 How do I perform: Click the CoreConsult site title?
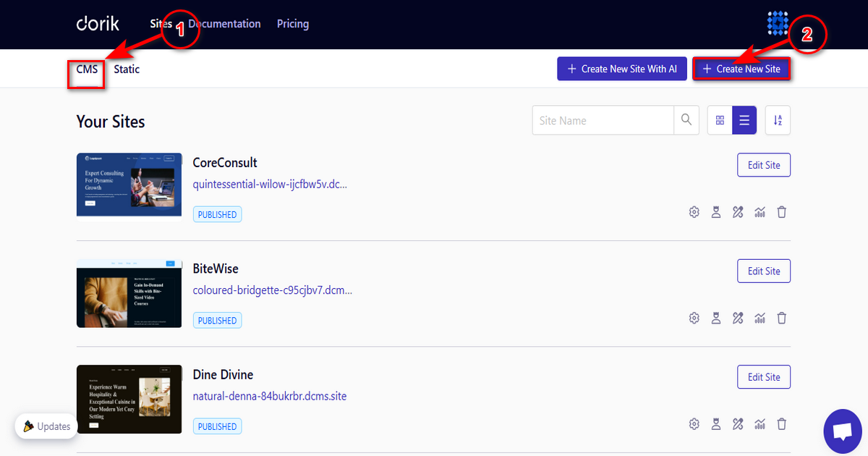click(x=225, y=163)
